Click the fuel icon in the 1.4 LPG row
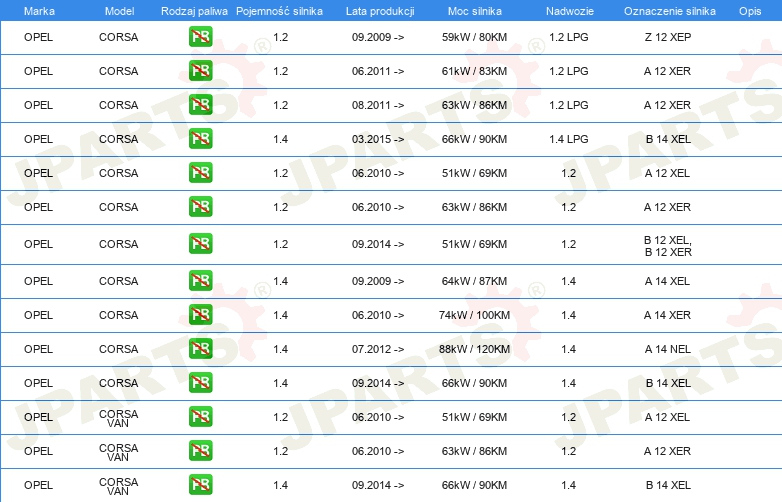 click(200, 139)
